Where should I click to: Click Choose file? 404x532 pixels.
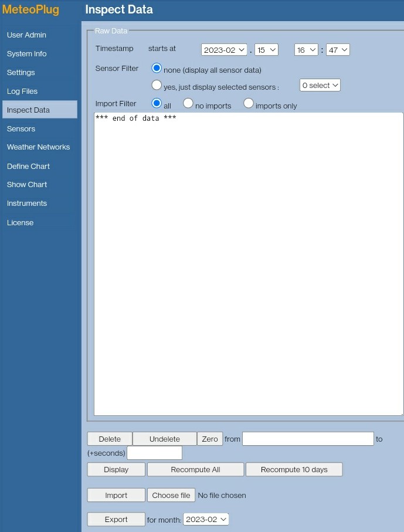coord(171,495)
